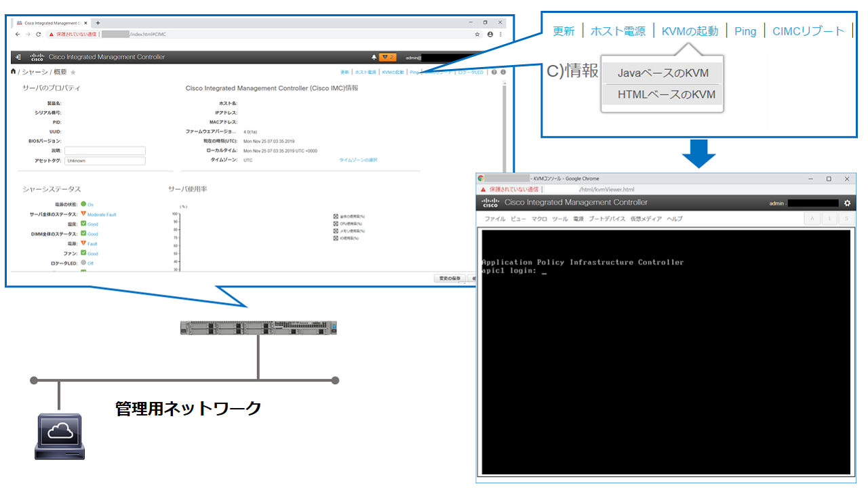
Task: Open the 仮想メディア menu in KVM console
Action: 646,219
